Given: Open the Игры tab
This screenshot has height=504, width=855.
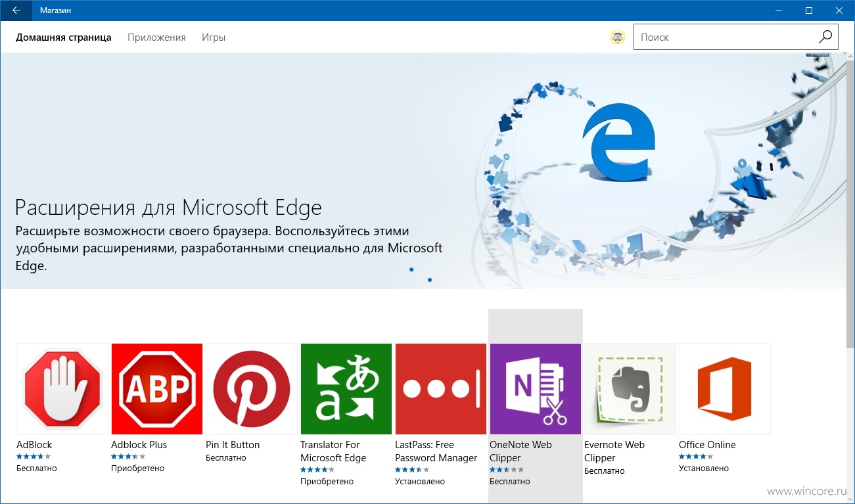Looking at the screenshot, I should (214, 37).
